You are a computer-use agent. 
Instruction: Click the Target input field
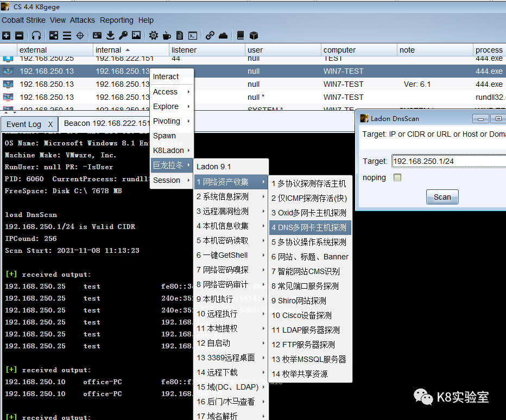coord(449,161)
